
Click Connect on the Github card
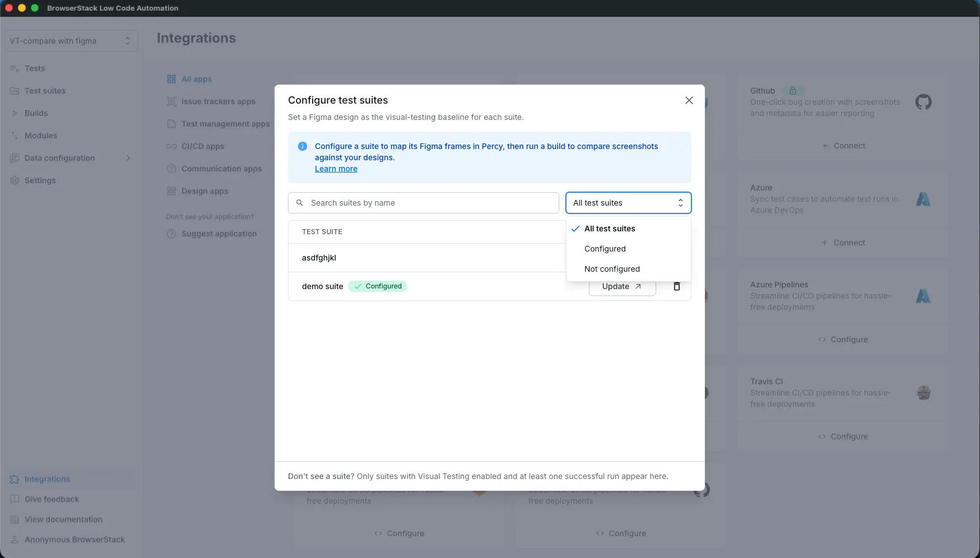click(x=843, y=146)
